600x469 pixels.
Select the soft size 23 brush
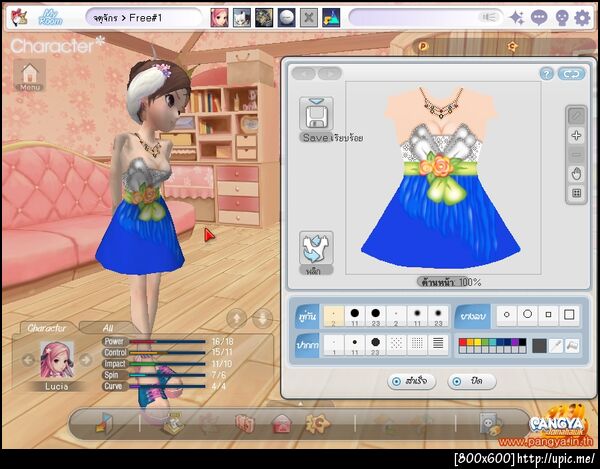pyautogui.click(x=438, y=316)
